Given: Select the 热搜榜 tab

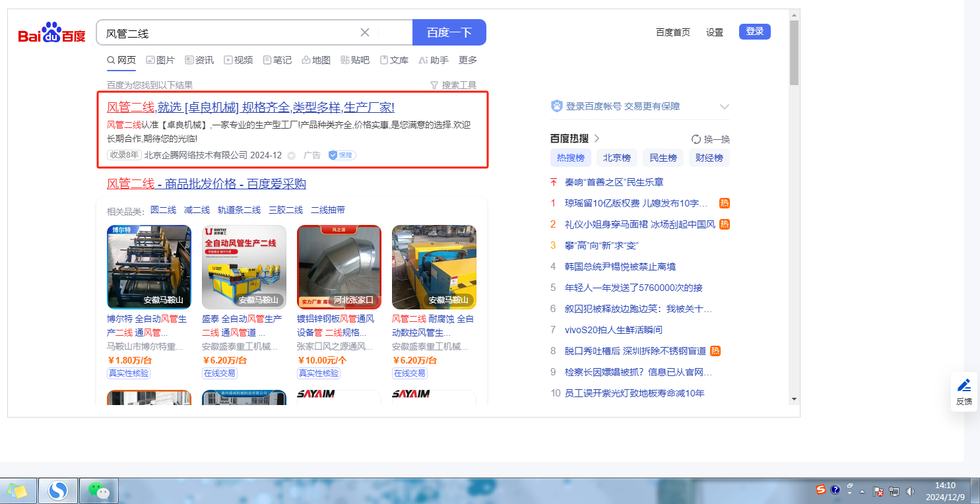Looking at the screenshot, I should [x=570, y=158].
